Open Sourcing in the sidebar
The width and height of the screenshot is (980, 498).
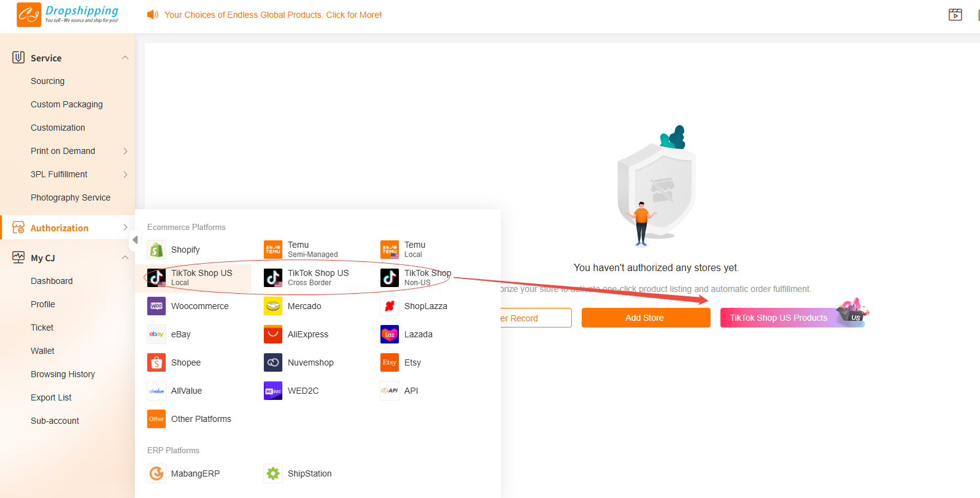pyautogui.click(x=48, y=81)
